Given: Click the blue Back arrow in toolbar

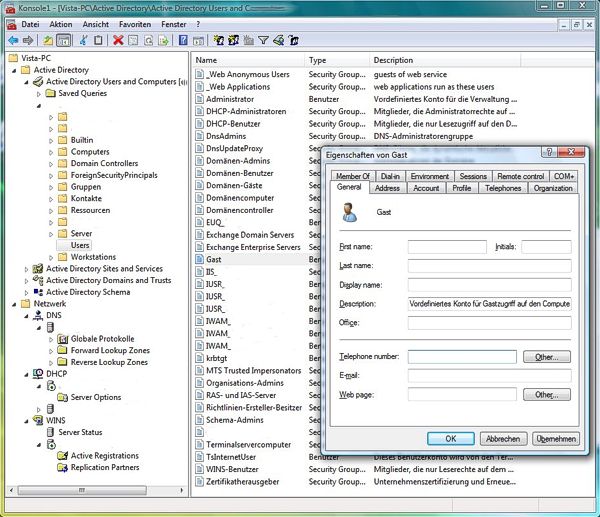Looking at the screenshot, I should tap(13, 40).
